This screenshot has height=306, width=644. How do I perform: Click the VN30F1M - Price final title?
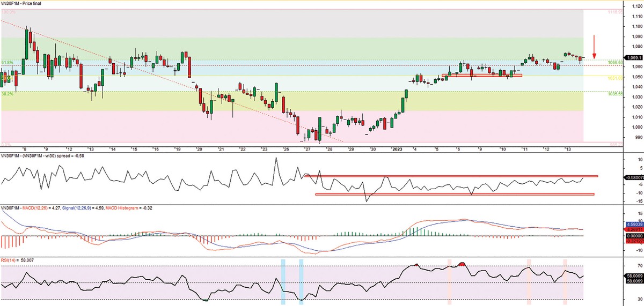(x=23, y=4)
